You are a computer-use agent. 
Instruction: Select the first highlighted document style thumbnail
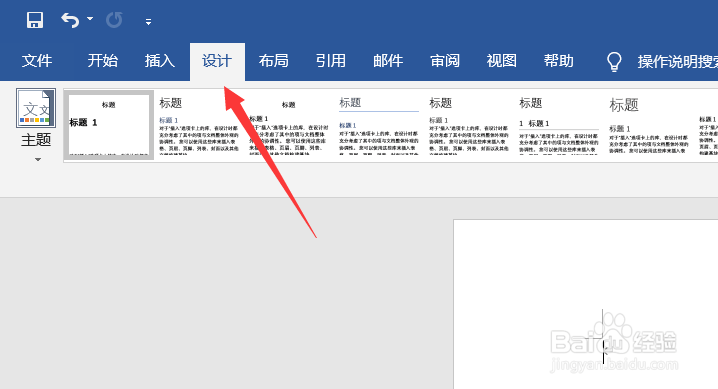coord(109,125)
